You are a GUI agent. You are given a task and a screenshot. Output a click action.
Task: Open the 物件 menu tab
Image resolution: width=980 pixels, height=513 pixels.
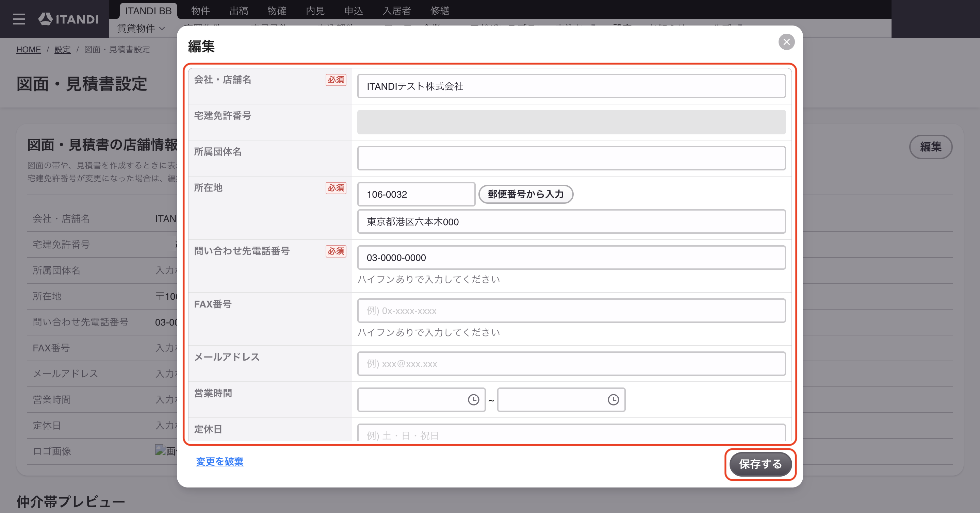pyautogui.click(x=200, y=11)
